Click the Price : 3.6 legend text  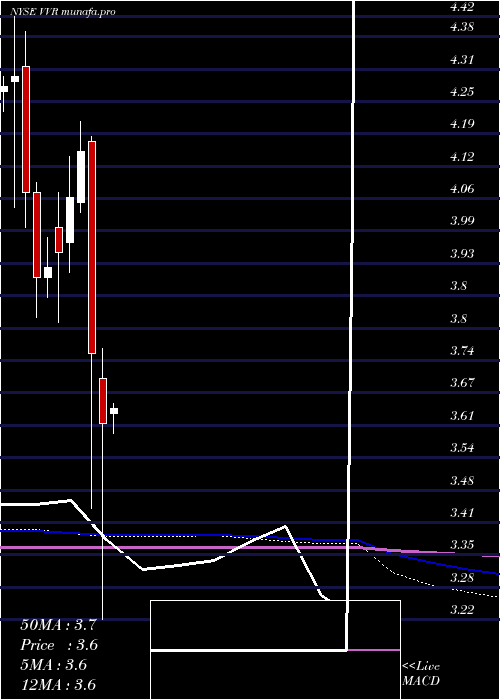[x=59, y=645]
